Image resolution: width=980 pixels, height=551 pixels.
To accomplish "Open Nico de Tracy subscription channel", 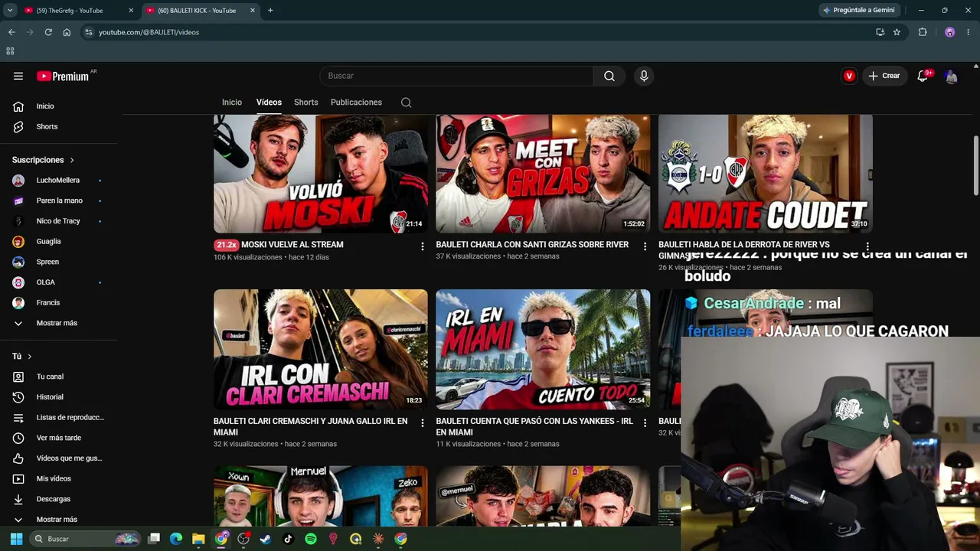I will coord(58,221).
